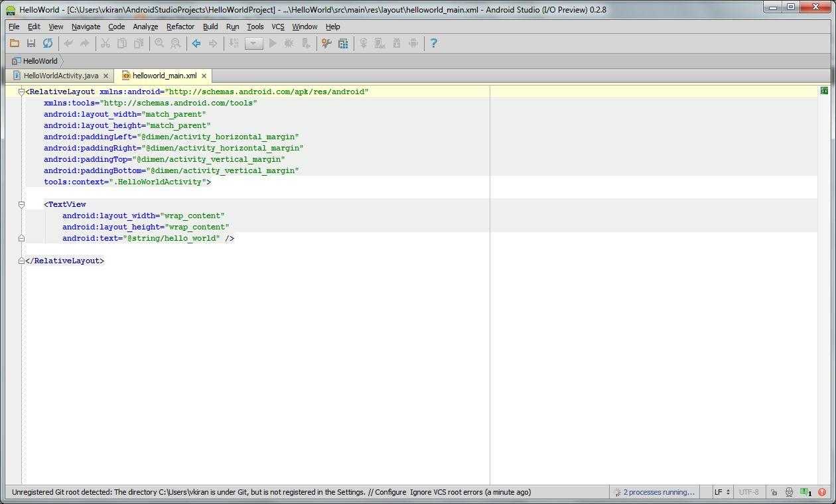Open Settings via wrench icon

[x=326, y=43]
